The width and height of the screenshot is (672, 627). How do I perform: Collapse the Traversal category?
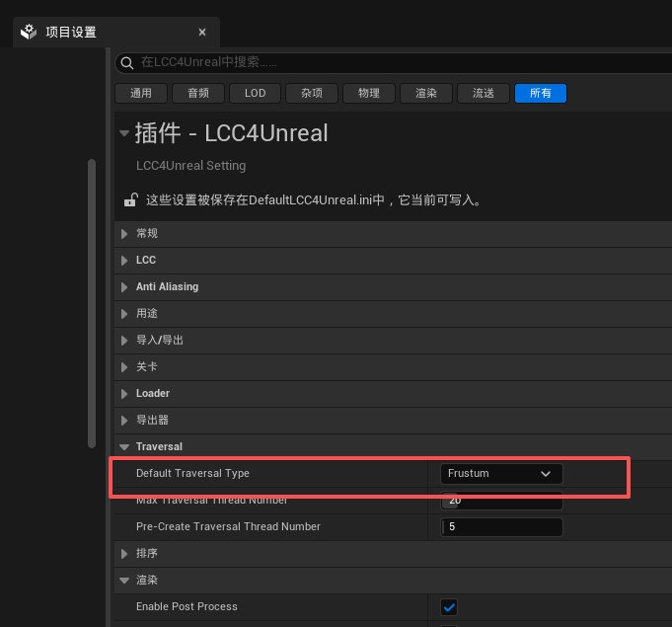(124, 447)
